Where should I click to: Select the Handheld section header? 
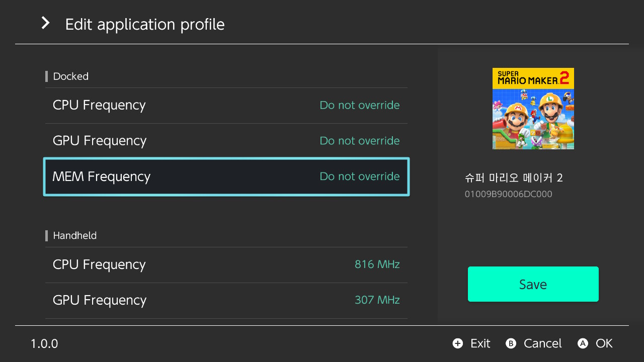click(74, 235)
